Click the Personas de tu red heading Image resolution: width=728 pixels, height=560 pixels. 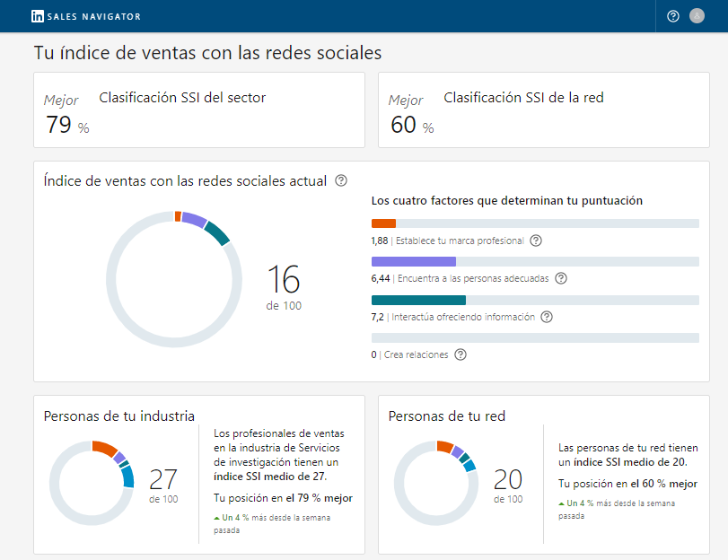pyautogui.click(x=446, y=416)
